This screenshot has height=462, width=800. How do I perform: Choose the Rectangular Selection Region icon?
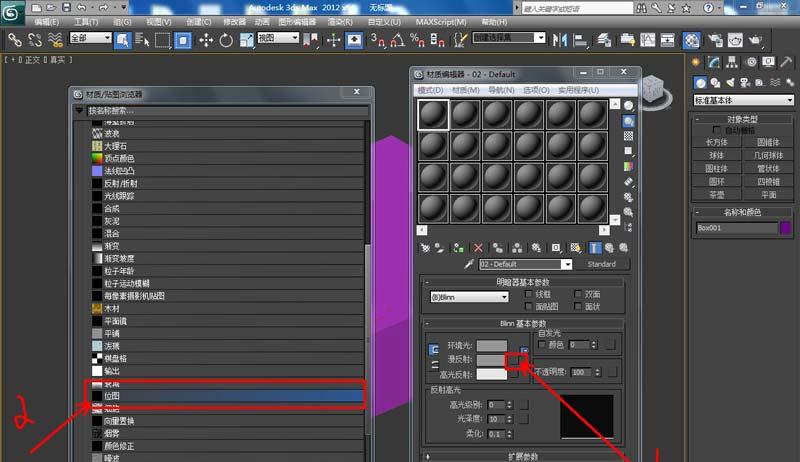(x=162, y=40)
